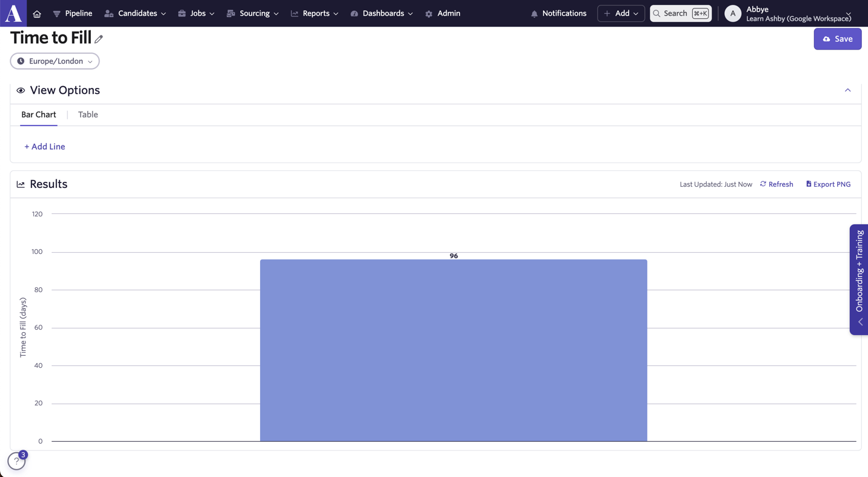Collapse the View Options section
The image size is (868, 477).
848,90
